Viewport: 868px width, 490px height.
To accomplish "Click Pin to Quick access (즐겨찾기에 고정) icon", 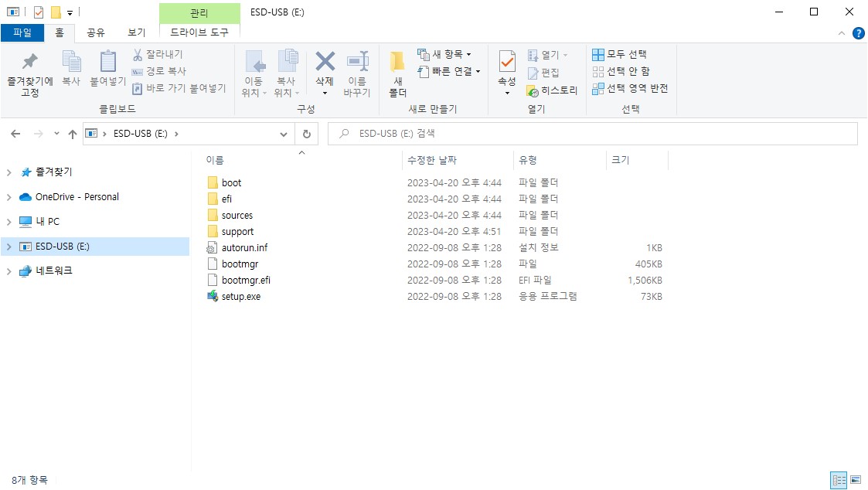I will (30, 63).
